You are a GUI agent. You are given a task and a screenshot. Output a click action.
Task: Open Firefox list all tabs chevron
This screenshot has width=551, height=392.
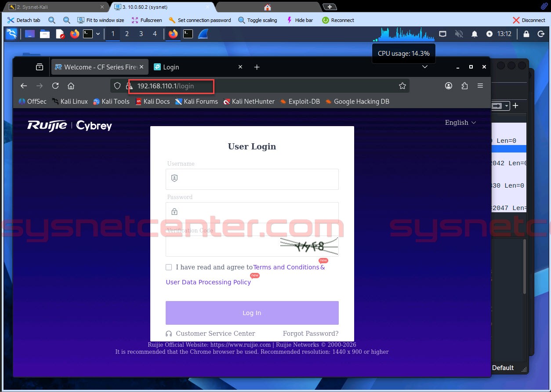tap(425, 67)
